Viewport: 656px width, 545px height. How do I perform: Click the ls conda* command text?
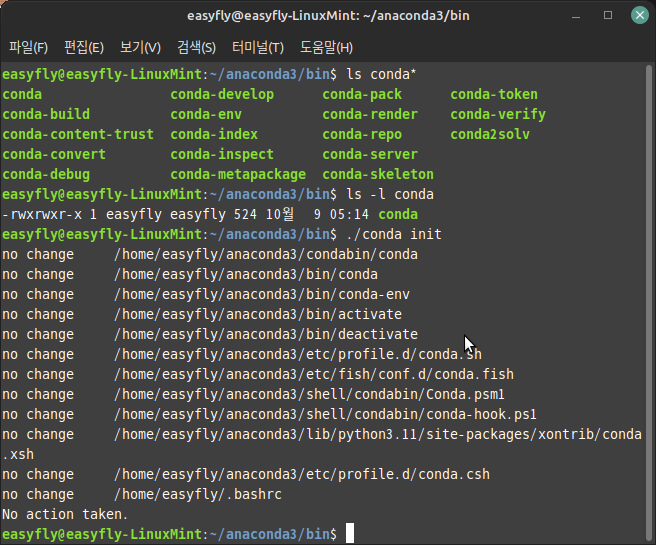click(x=382, y=74)
